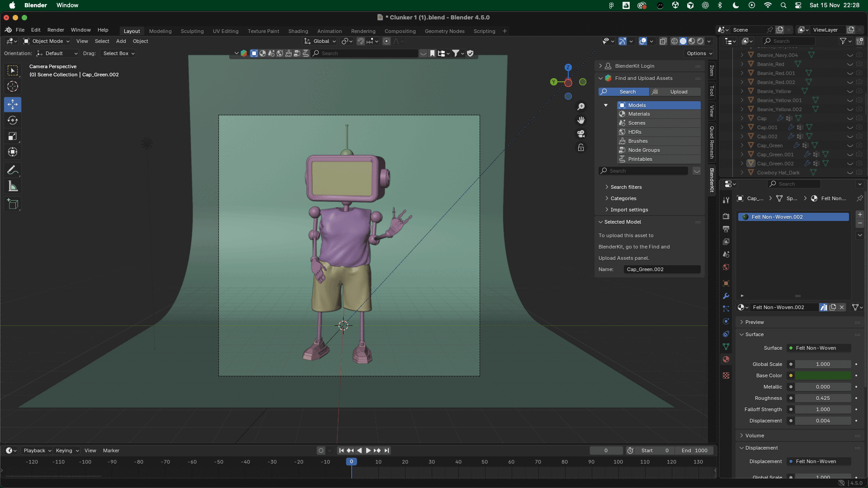
Task: Select the Measure tool
Action: coord(13,186)
